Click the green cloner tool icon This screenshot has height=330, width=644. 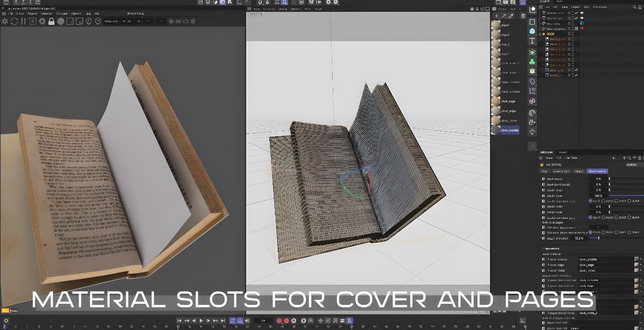coord(532,61)
